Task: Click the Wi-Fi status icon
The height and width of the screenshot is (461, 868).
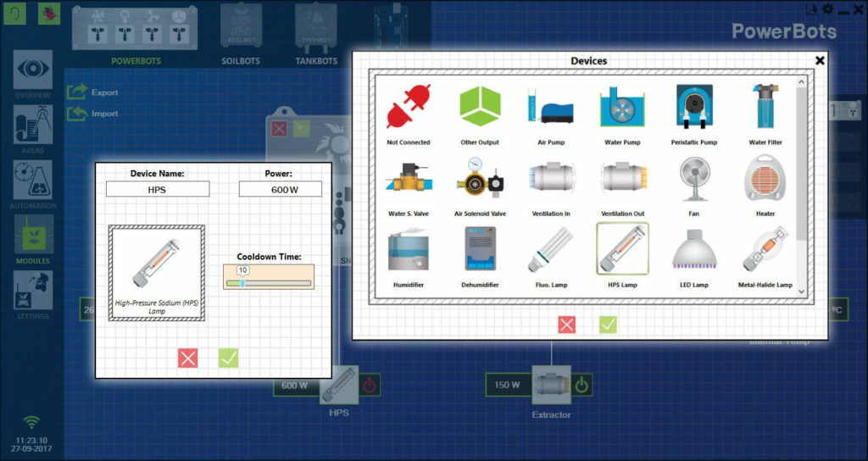Action: [31, 423]
